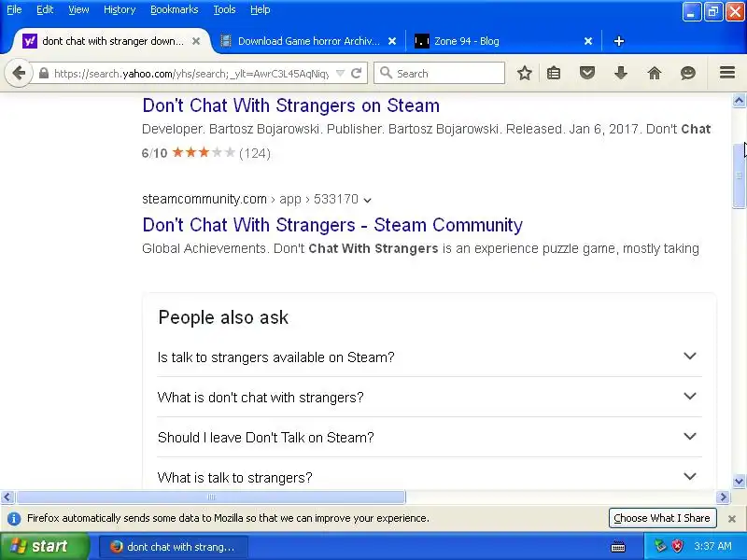Screen dimensions: 747x560
Task: Close the Zone 94 - Blog tab
Action: 588,41
